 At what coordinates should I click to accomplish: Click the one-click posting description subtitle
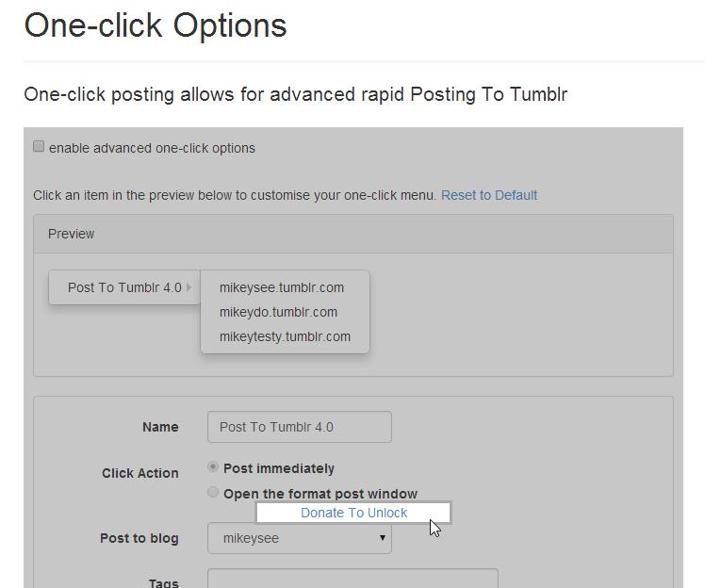[x=295, y=94]
